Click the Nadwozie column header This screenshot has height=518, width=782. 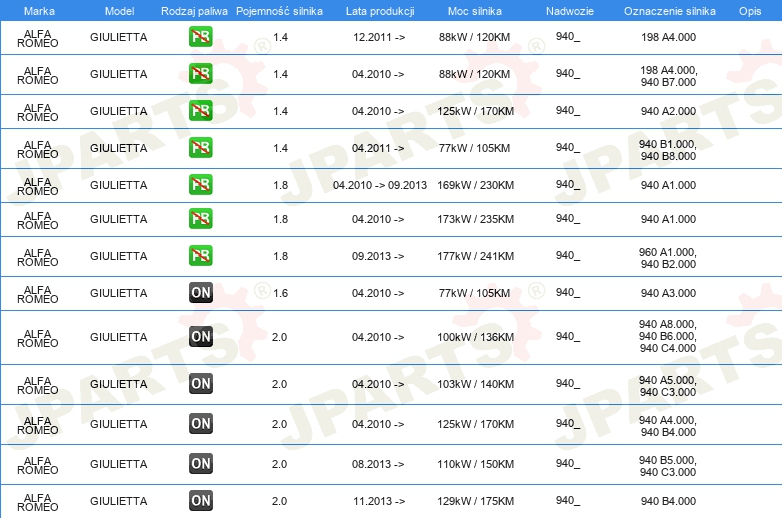click(570, 11)
